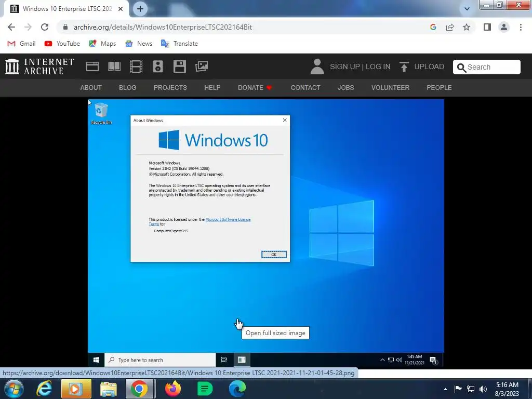Open the Maps bookmark

click(102, 44)
